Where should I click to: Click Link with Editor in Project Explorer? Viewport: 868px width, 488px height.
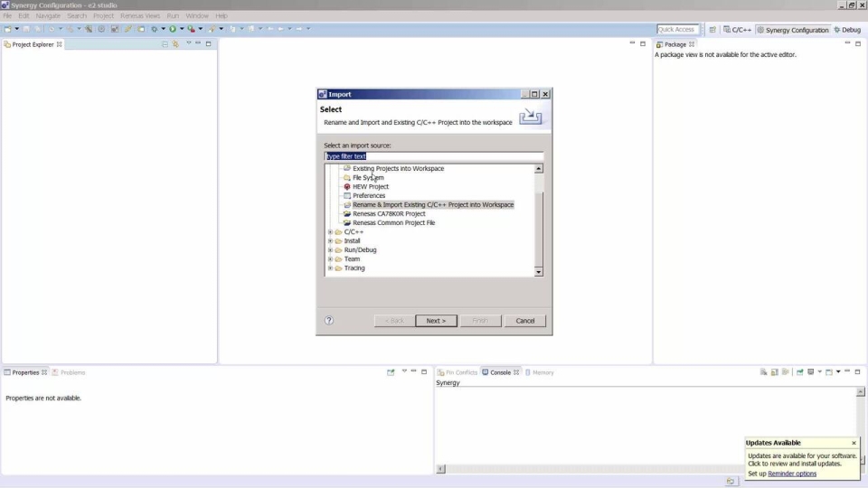176,43
